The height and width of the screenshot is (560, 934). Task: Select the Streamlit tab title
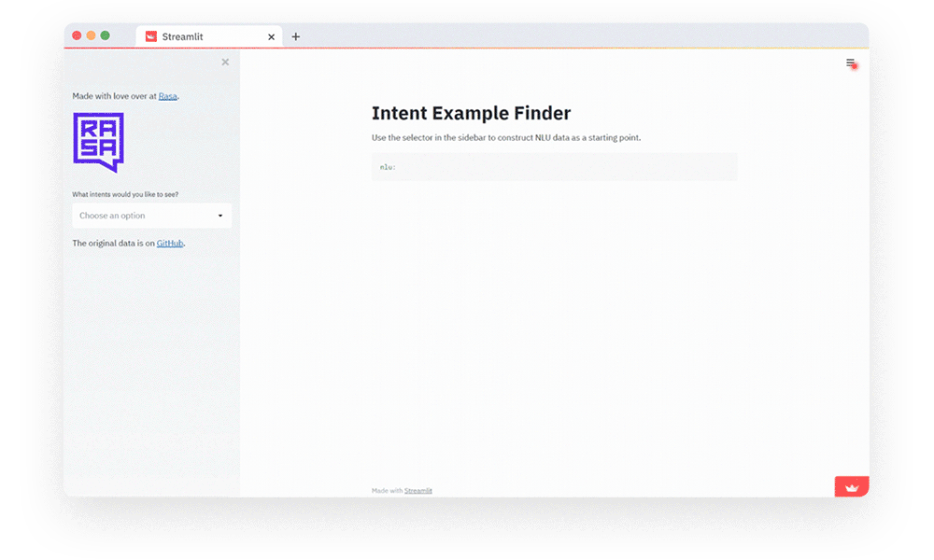[183, 36]
